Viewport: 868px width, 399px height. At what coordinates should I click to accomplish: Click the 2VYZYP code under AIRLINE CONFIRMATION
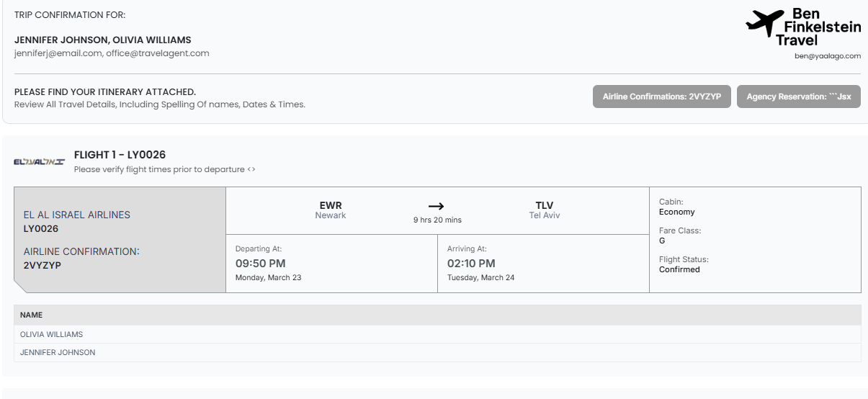tap(44, 264)
